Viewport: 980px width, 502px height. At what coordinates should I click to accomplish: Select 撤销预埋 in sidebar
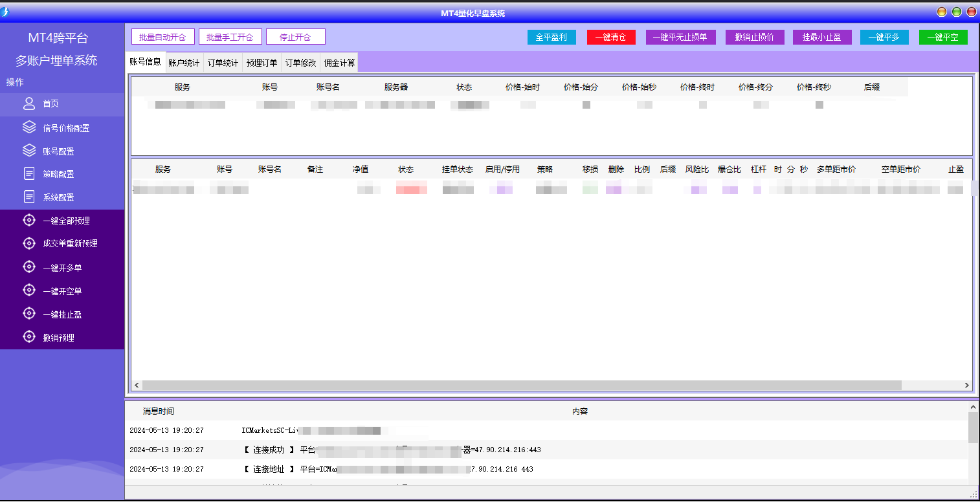(62, 337)
